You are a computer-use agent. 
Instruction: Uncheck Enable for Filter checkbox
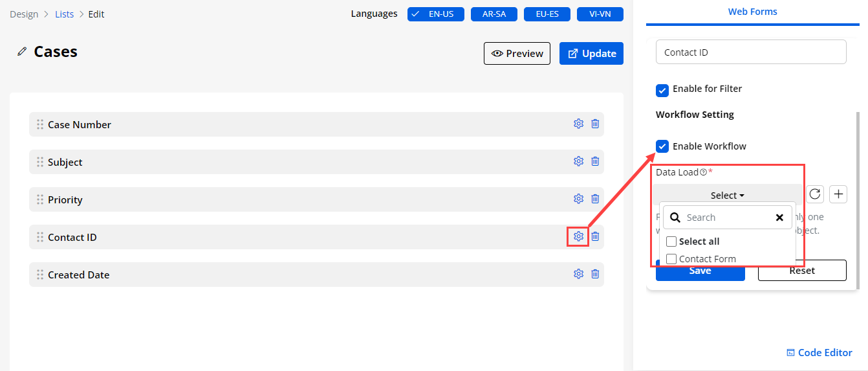tap(662, 90)
